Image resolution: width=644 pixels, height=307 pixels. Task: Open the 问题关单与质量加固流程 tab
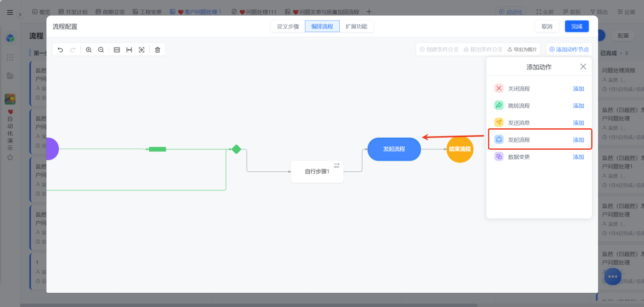pyautogui.click(x=322, y=11)
